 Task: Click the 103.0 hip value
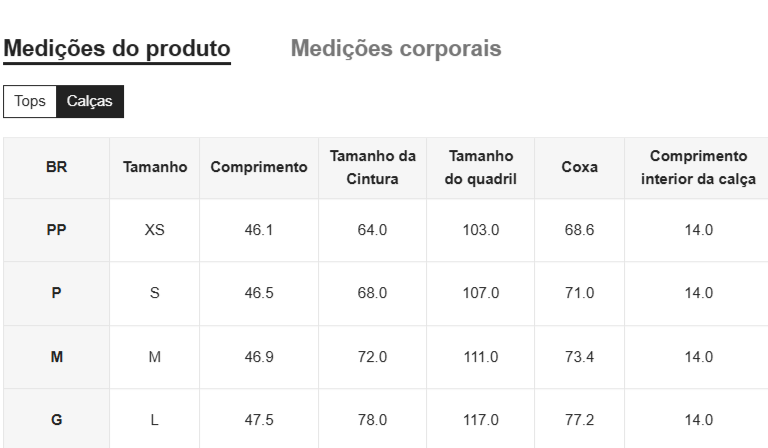[x=481, y=230]
